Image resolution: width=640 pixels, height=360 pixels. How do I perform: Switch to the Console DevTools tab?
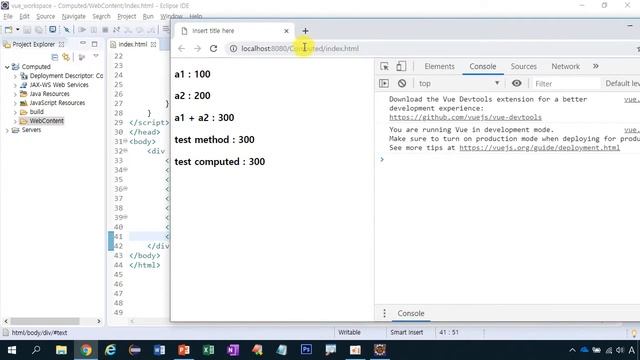(482, 66)
